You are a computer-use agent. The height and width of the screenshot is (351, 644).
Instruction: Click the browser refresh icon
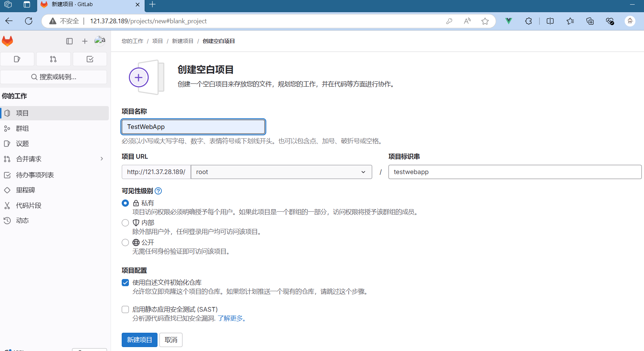(x=29, y=21)
